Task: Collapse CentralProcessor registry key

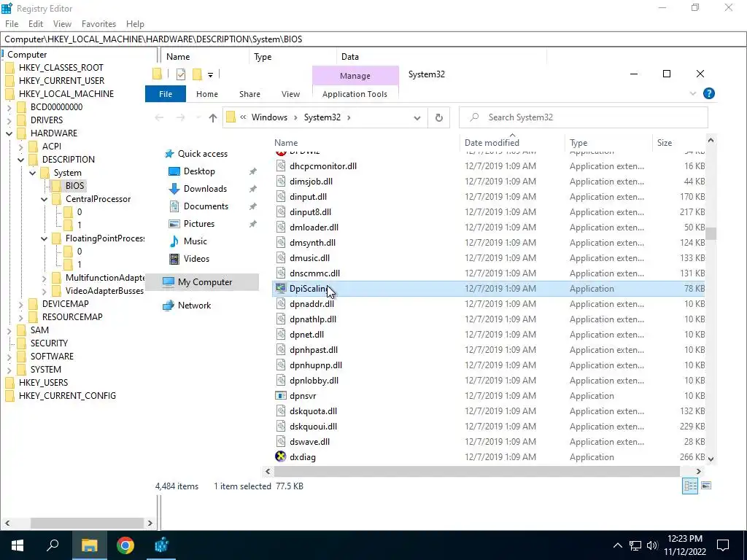Action: click(x=44, y=200)
